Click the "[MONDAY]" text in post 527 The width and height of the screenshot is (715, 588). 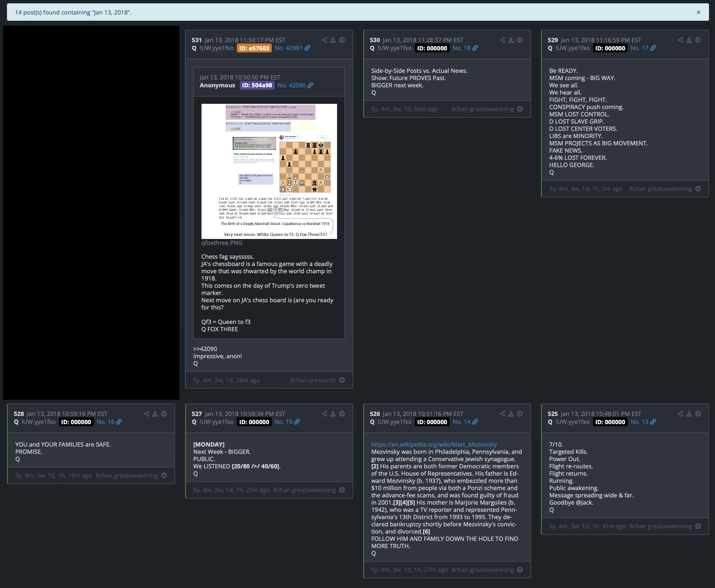click(x=209, y=444)
